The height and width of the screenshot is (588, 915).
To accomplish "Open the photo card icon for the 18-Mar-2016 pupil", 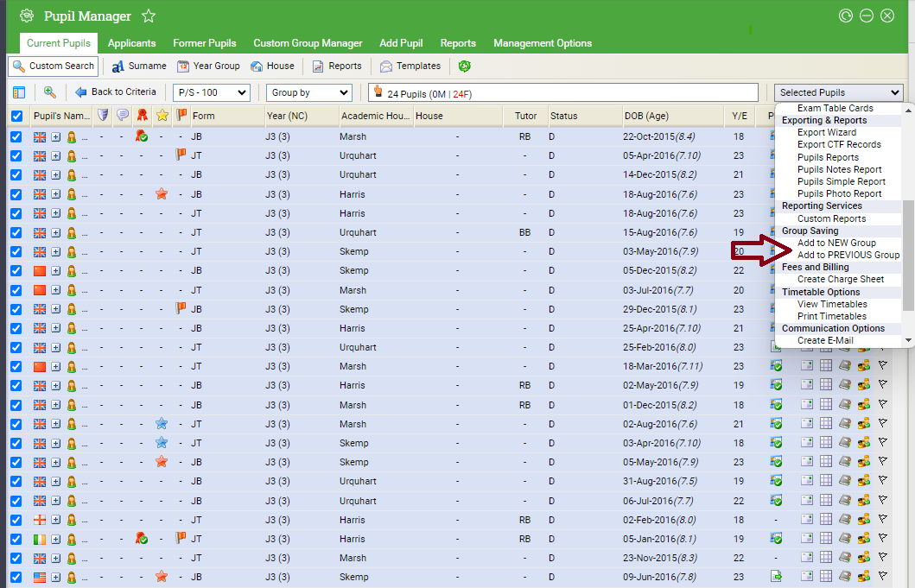I will pyautogui.click(x=807, y=366).
